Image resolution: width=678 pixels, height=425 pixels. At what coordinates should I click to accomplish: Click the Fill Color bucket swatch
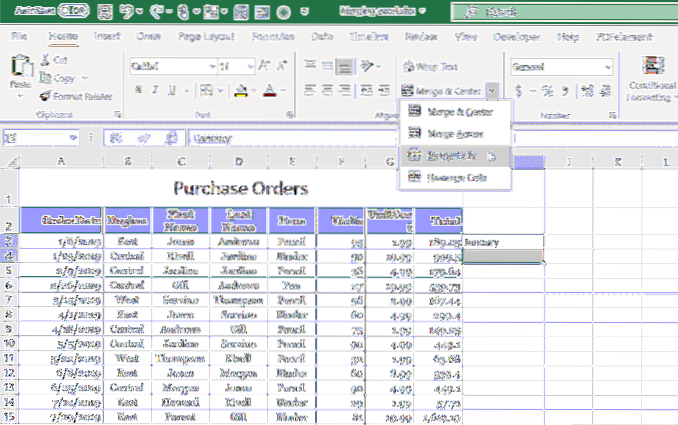click(x=241, y=90)
